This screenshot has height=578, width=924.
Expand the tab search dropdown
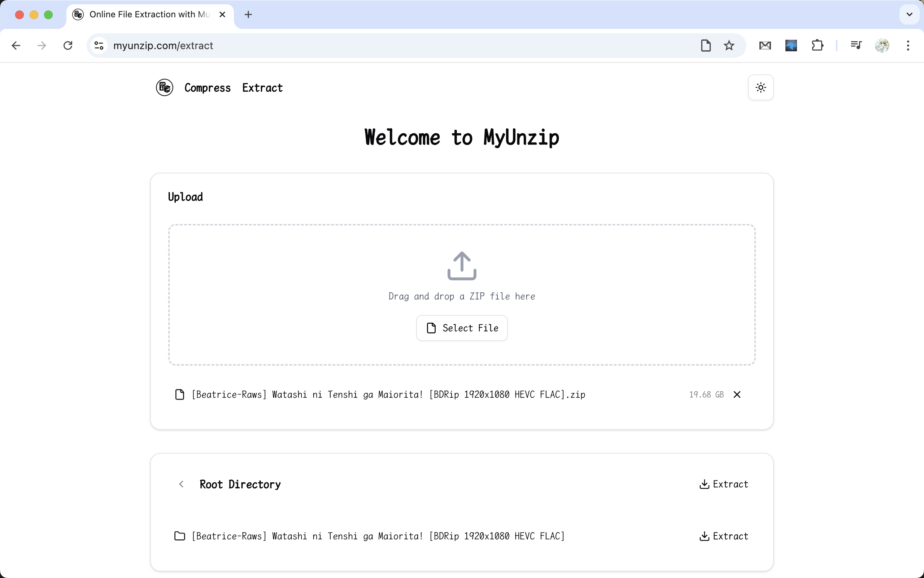click(910, 14)
